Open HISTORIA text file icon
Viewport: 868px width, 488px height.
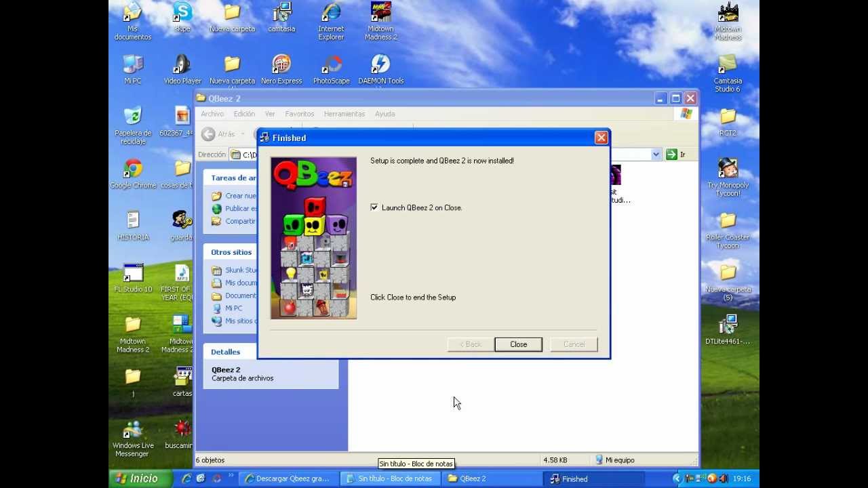point(133,226)
